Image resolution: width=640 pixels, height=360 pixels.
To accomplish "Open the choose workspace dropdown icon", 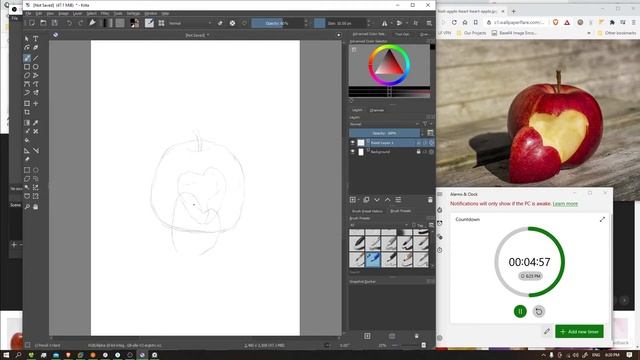I will [429, 23].
